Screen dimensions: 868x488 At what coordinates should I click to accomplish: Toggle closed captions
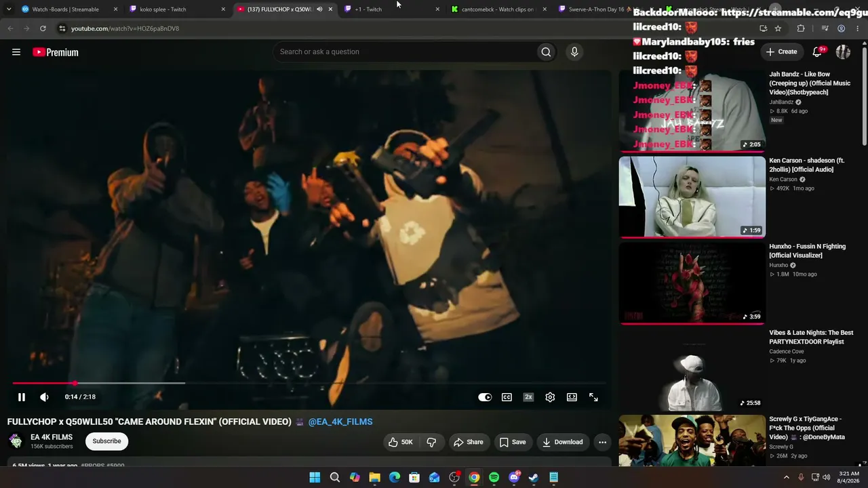tap(507, 397)
